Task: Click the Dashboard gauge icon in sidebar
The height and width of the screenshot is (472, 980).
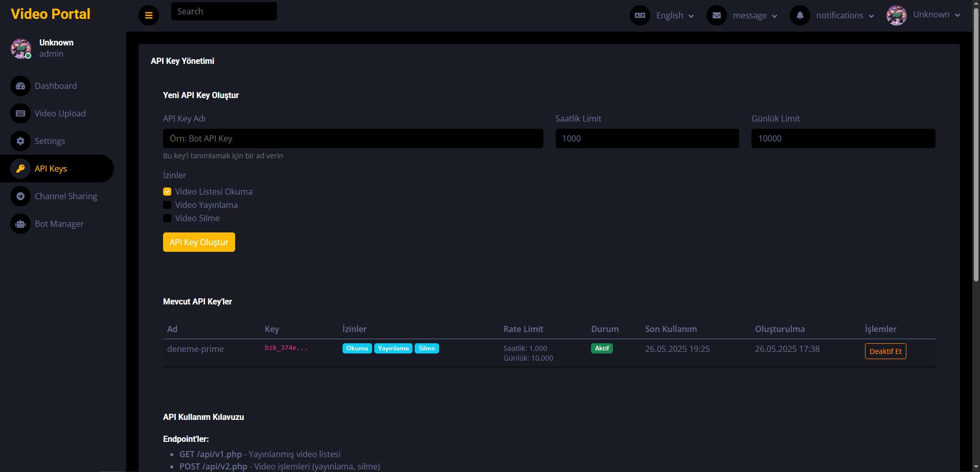Action: [x=20, y=86]
